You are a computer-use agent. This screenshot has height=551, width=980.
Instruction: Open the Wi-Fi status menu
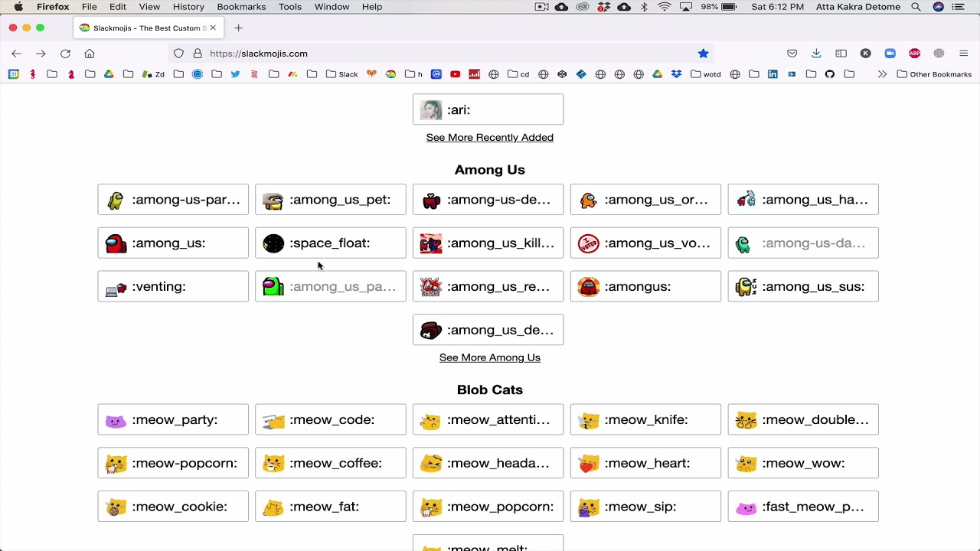665,7
